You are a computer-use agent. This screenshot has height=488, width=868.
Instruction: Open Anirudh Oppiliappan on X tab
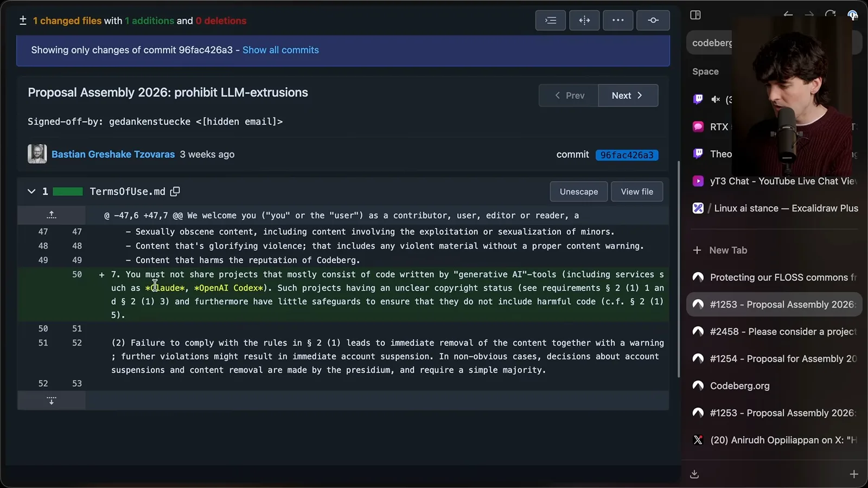[774, 440]
